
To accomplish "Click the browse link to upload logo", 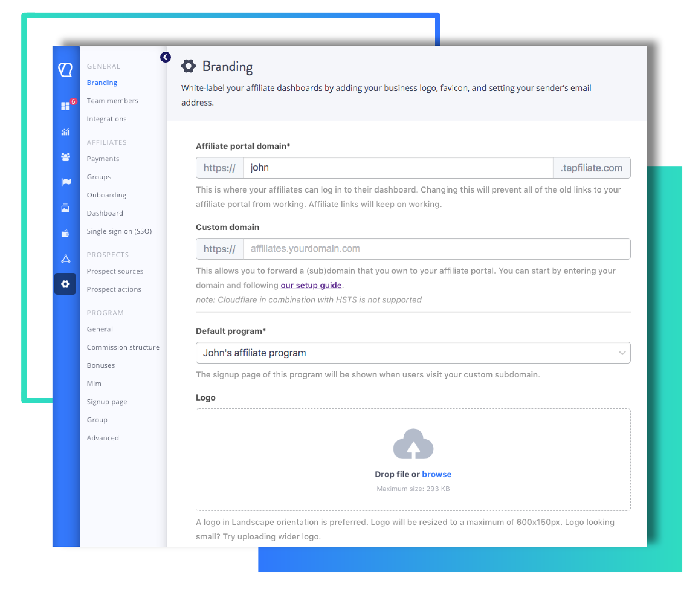I will coord(436,474).
